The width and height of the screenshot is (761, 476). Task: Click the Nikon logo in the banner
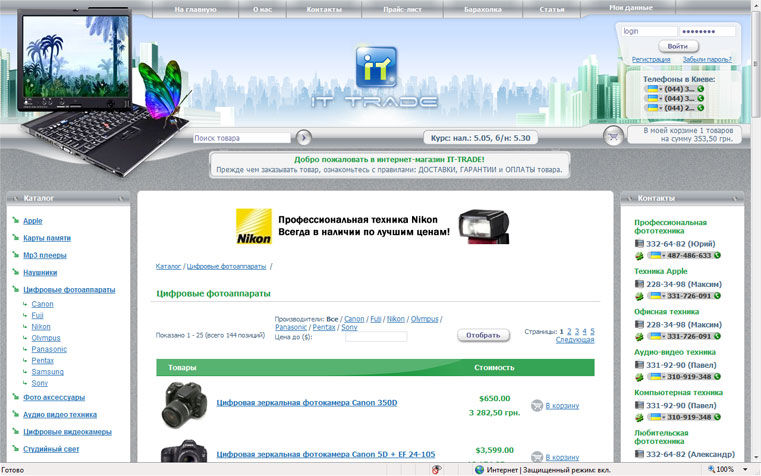point(253,227)
